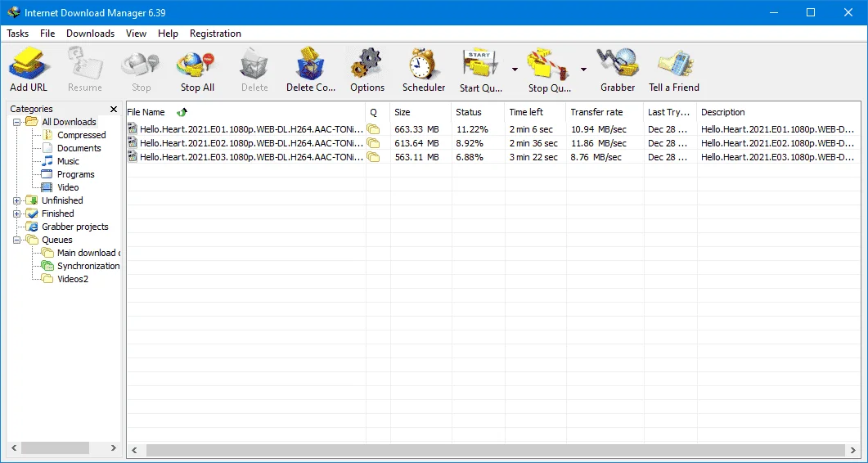This screenshot has height=463, width=868.
Task: Click the Delete toolbar icon
Action: 254,63
